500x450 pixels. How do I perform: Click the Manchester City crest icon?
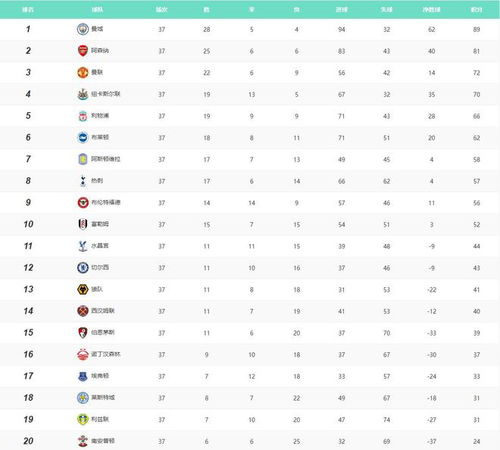tap(83, 29)
